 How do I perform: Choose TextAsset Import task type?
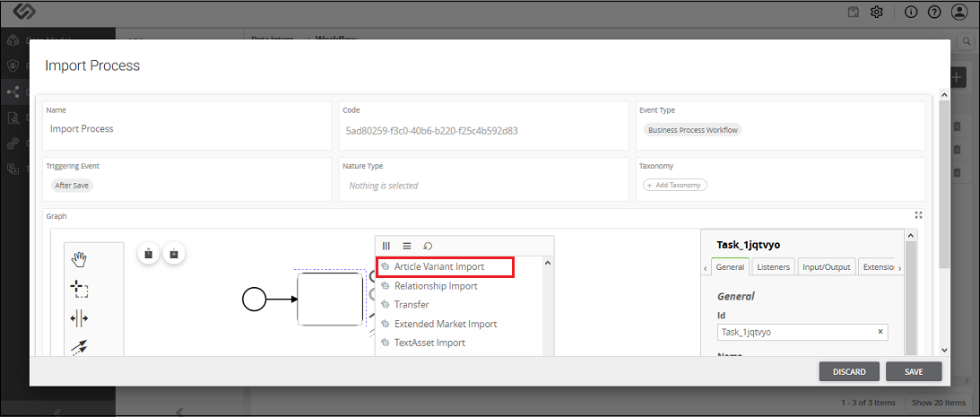click(429, 343)
